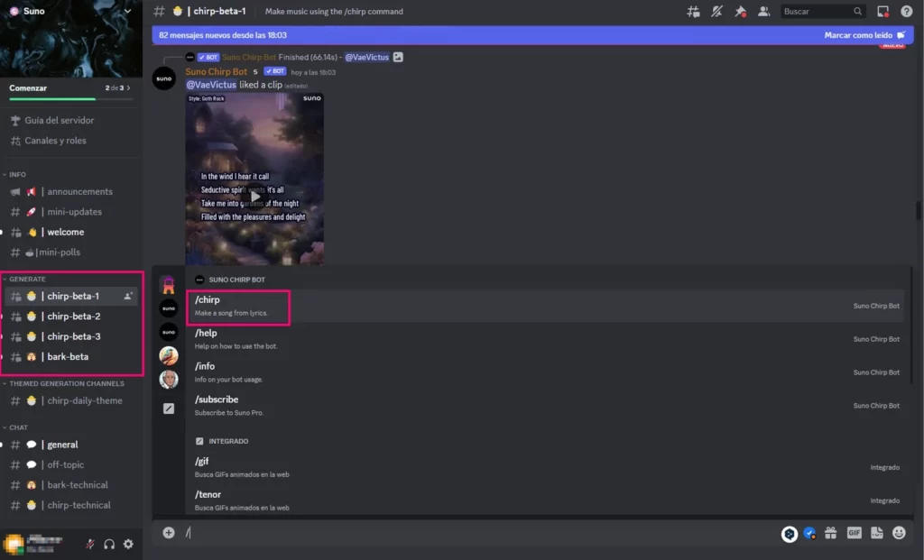Viewport: 924px width, 560px height.
Task: Toggle channel notification mute bell
Action: click(x=716, y=11)
